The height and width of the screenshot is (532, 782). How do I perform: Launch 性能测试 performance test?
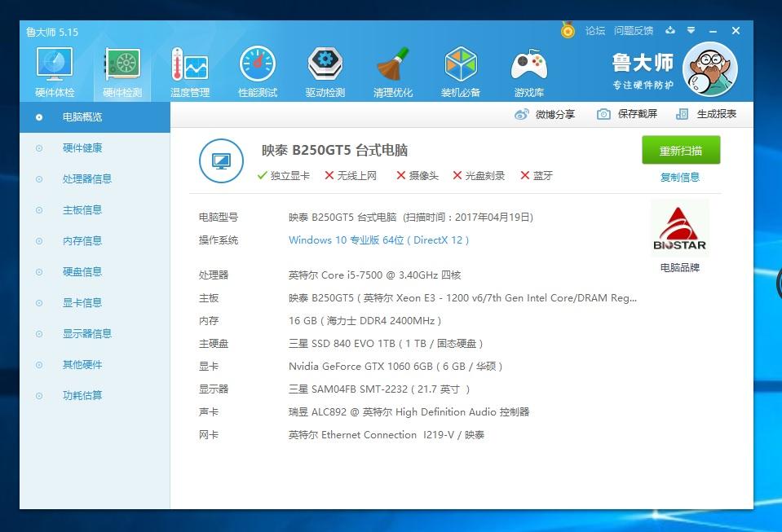tap(258, 73)
